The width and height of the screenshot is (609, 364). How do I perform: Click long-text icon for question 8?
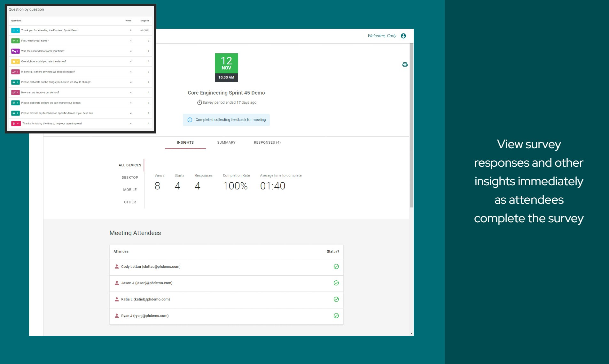click(15, 103)
